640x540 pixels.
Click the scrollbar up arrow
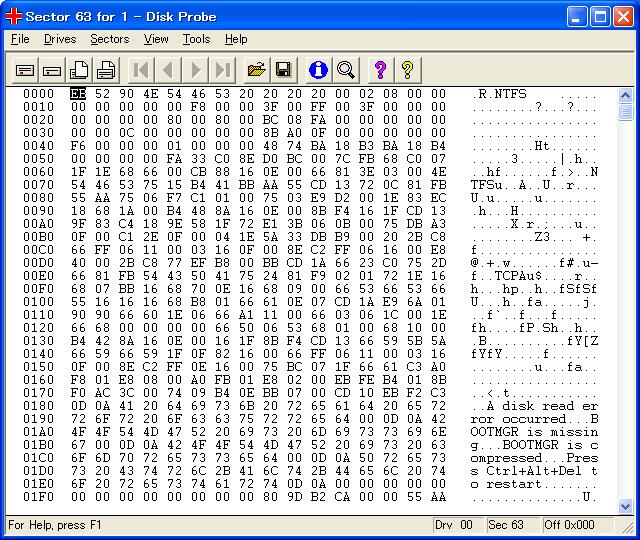click(x=625, y=96)
